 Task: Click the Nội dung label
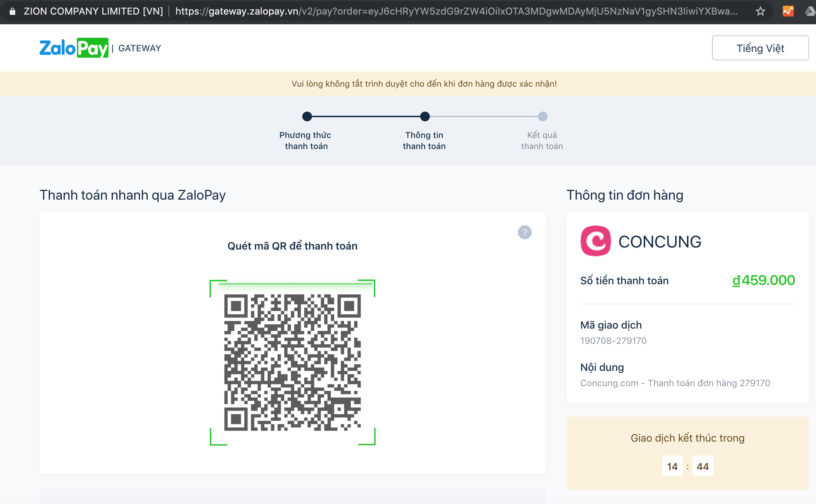602,367
